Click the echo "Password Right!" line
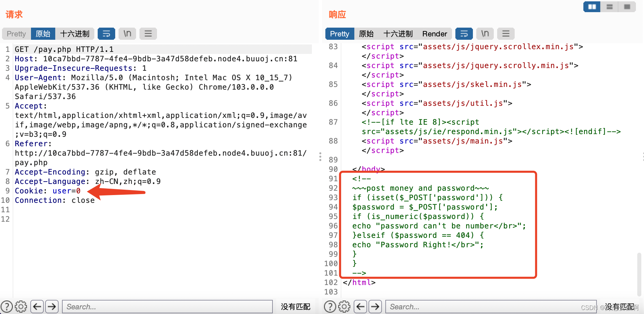 click(418, 245)
